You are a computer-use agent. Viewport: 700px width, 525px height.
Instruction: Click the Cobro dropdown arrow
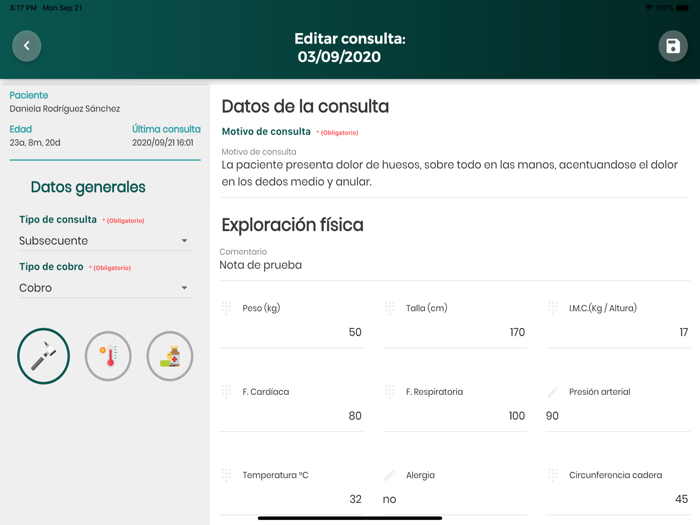point(184,288)
